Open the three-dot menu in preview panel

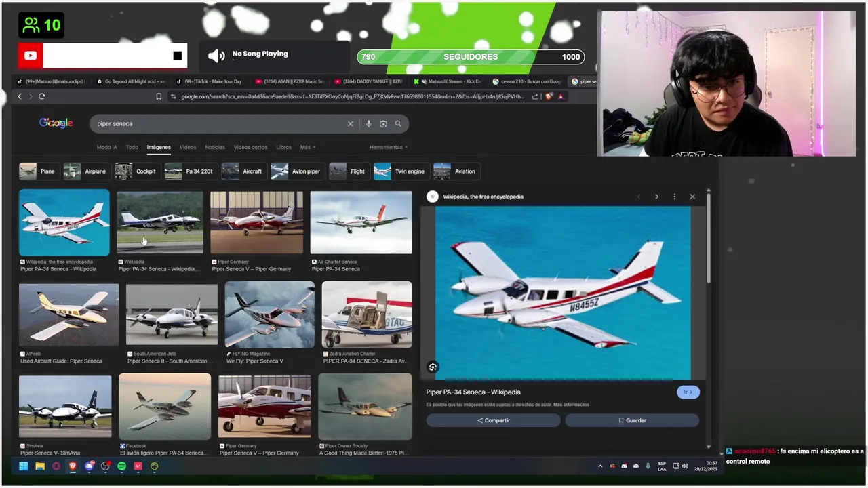674,197
